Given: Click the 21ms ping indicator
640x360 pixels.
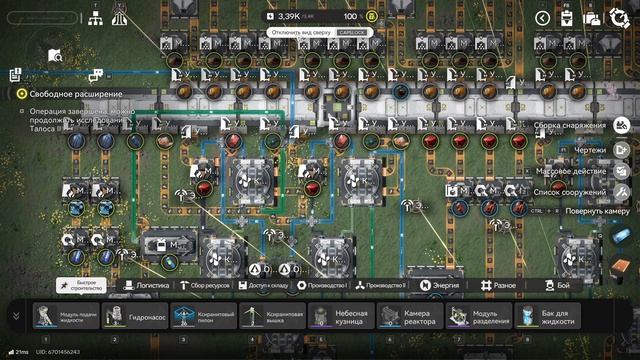Looking at the screenshot, I should point(19,352).
